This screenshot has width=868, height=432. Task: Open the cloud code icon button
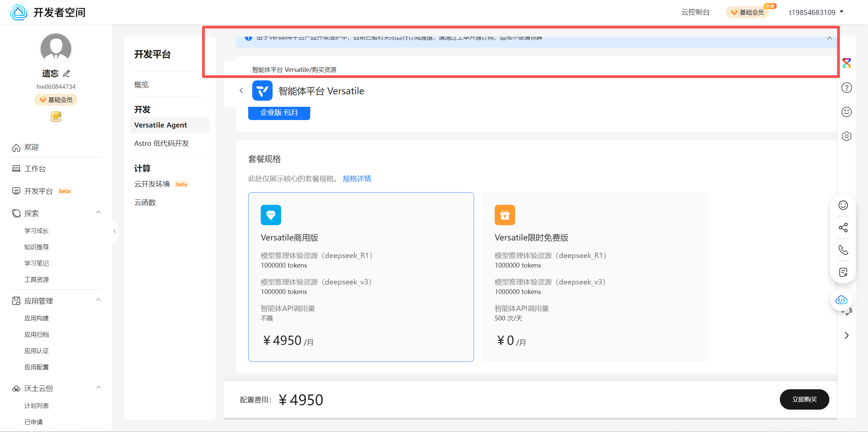tap(841, 300)
